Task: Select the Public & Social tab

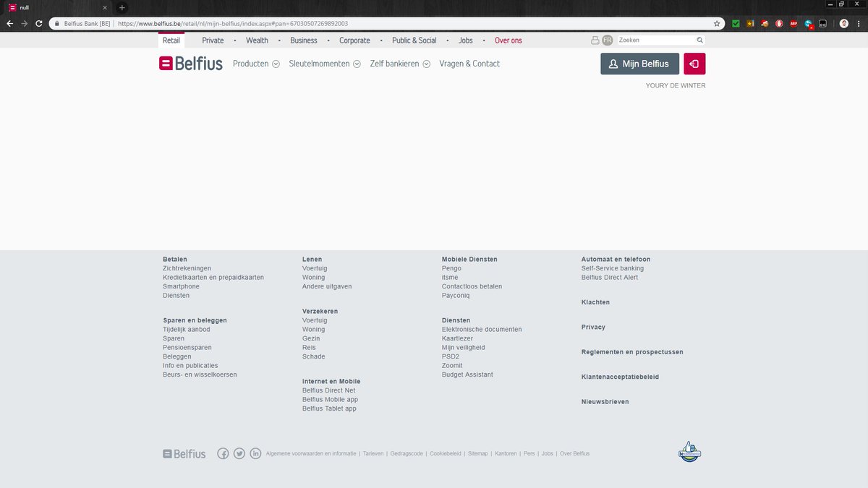Action: tap(414, 40)
